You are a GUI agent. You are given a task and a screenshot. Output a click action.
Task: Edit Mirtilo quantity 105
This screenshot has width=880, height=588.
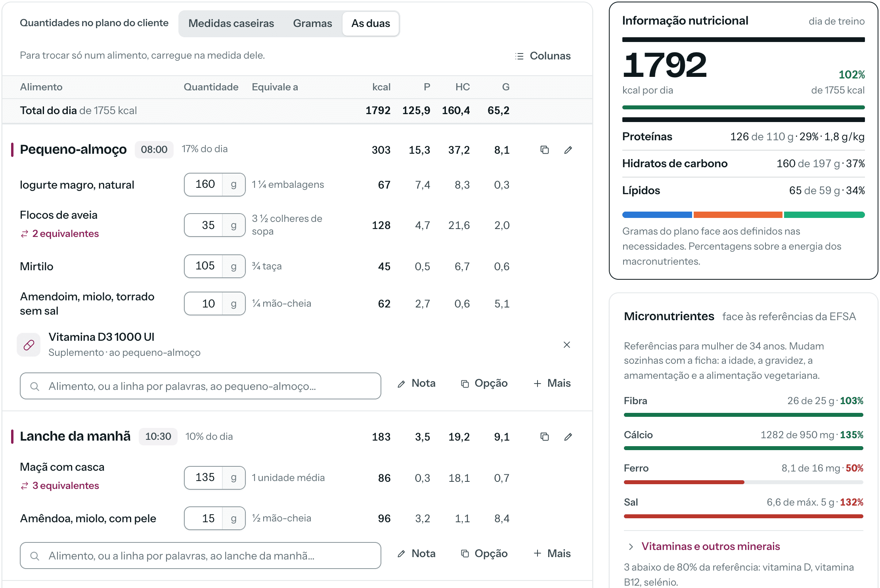tap(204, 266)
